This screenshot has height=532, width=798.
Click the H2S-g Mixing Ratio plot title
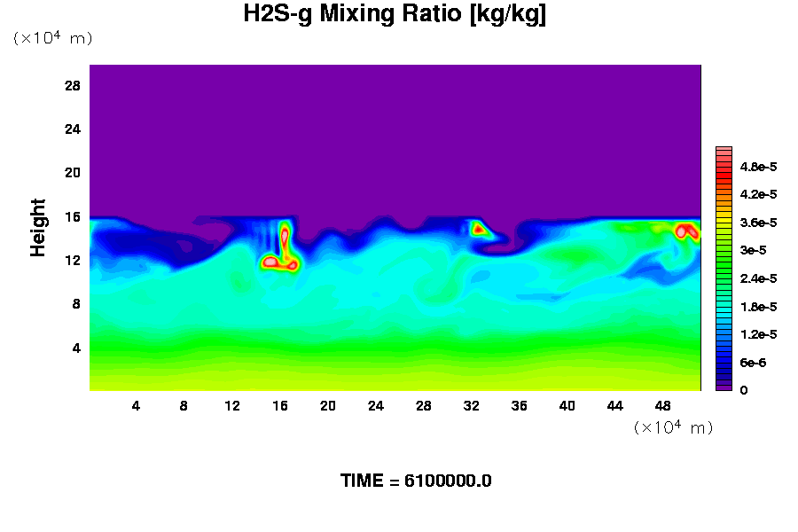[395, 14]
